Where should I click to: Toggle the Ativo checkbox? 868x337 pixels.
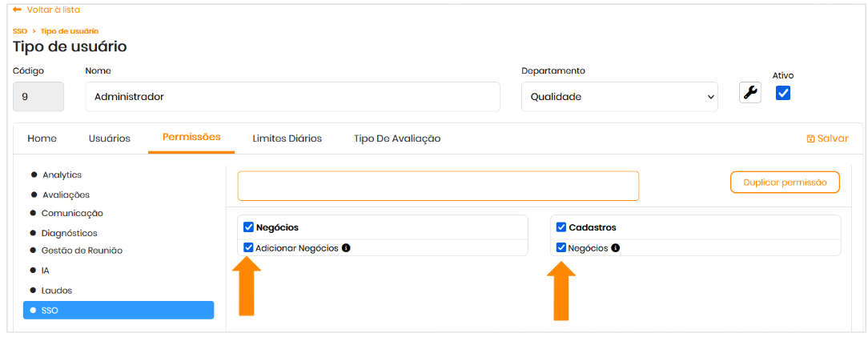[x=783, y=93]
